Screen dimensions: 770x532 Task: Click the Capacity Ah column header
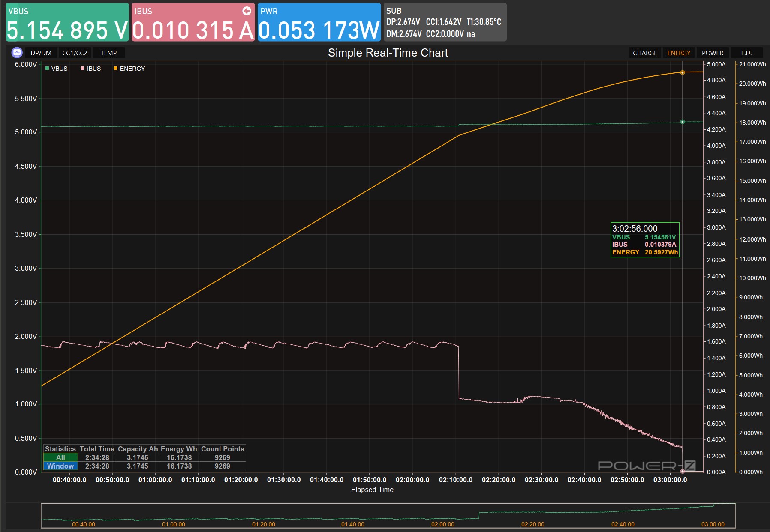click(x=138, y=449)
